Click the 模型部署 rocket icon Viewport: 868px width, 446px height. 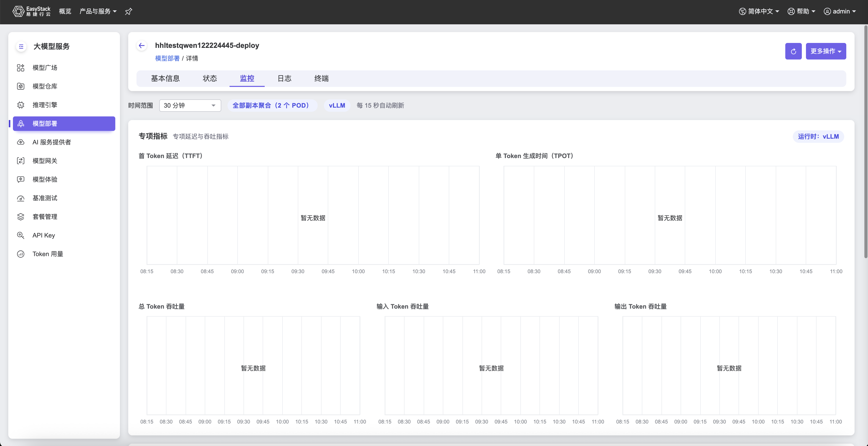[21, 124]
